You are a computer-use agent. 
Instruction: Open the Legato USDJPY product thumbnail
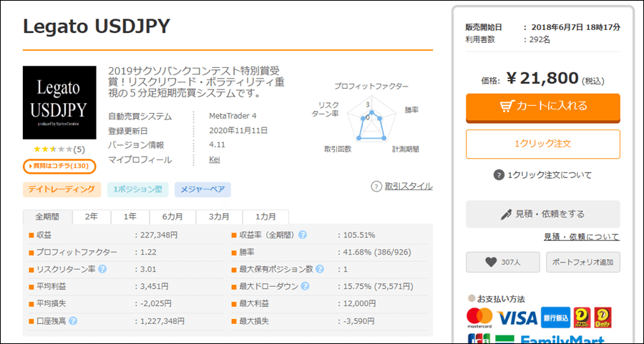[59, 102]
